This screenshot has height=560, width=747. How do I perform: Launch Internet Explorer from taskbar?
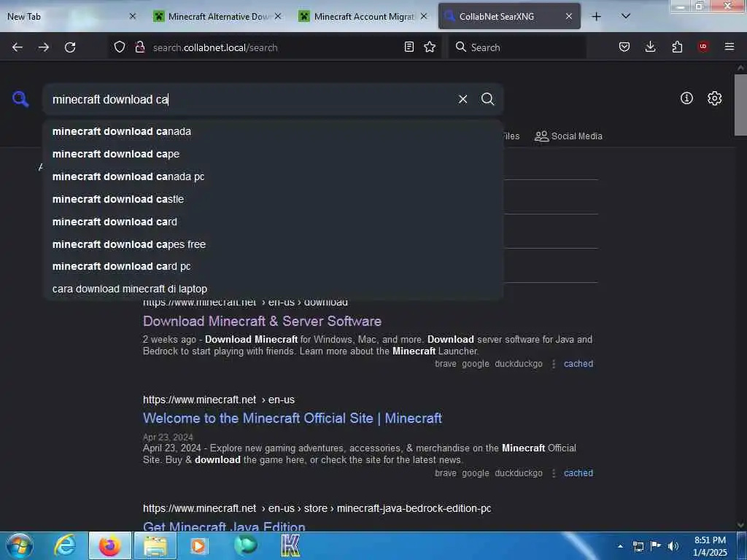click(x=64, y=545)
